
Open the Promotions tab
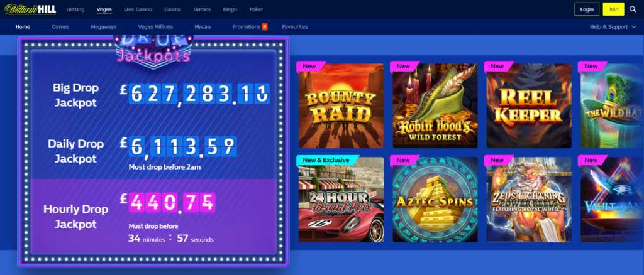246,26
